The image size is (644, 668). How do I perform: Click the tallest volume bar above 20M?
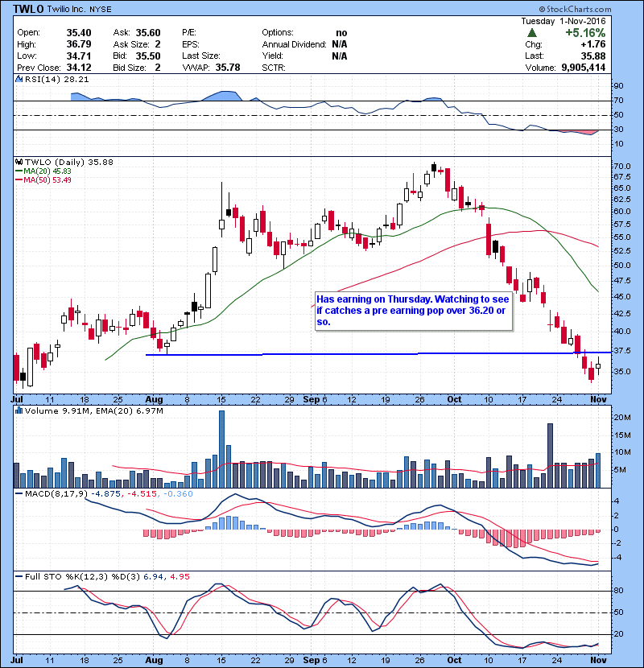221,449
